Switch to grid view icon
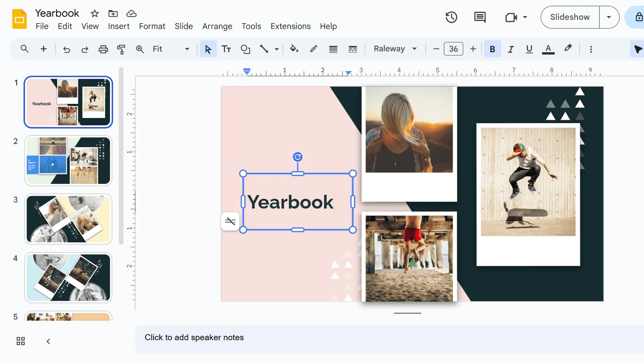The image size is (644, 362). tap(21, 341)
